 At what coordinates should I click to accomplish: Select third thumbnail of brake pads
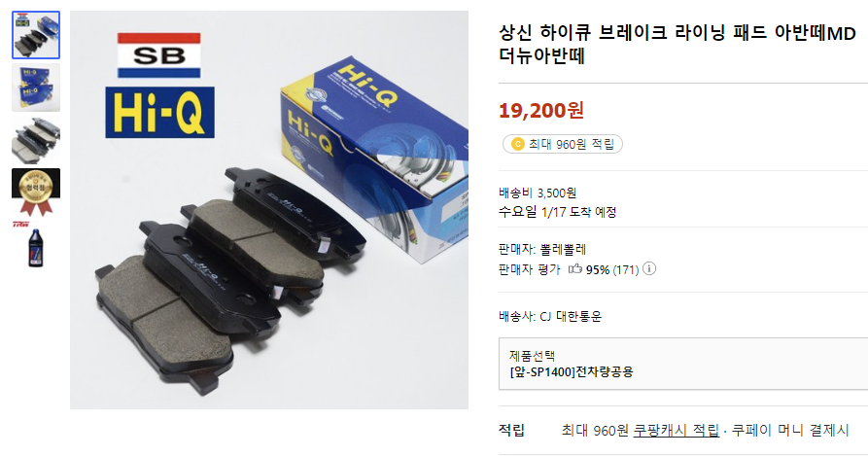pyautogui.click(x=36, y=140)
